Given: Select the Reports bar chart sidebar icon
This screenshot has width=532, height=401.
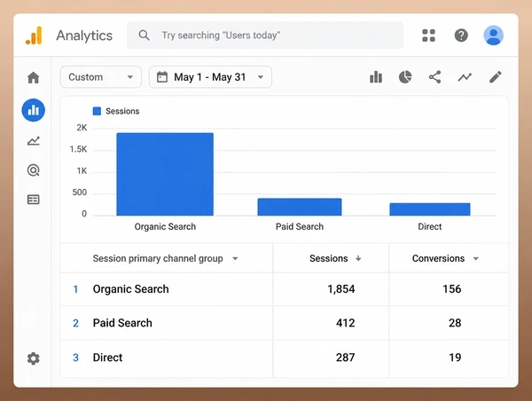Looking at the screenshot, I should [x=34, y=110].
